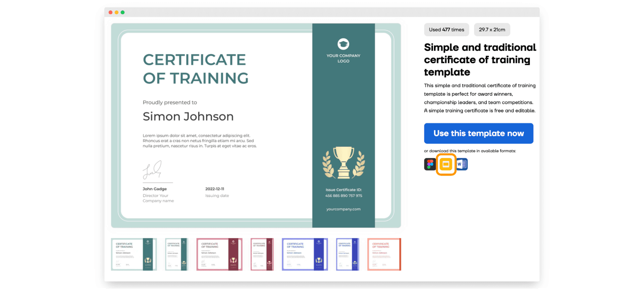Click the 'Issuing date' label

tap(217, 195)
